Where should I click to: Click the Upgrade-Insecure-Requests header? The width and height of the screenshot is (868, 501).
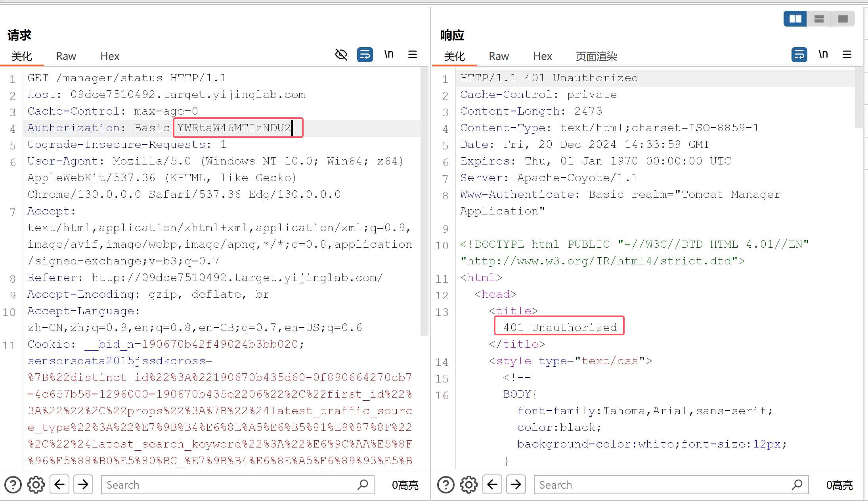point(127,144)
